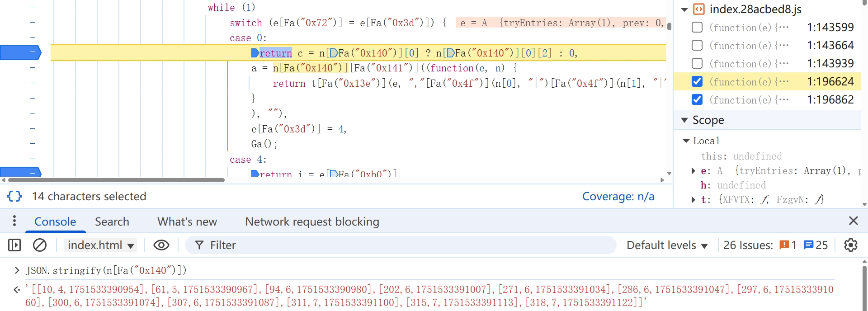Toggle the console sidebar panel icon
The image size is (868, 311).
click(x=14, y=245)
